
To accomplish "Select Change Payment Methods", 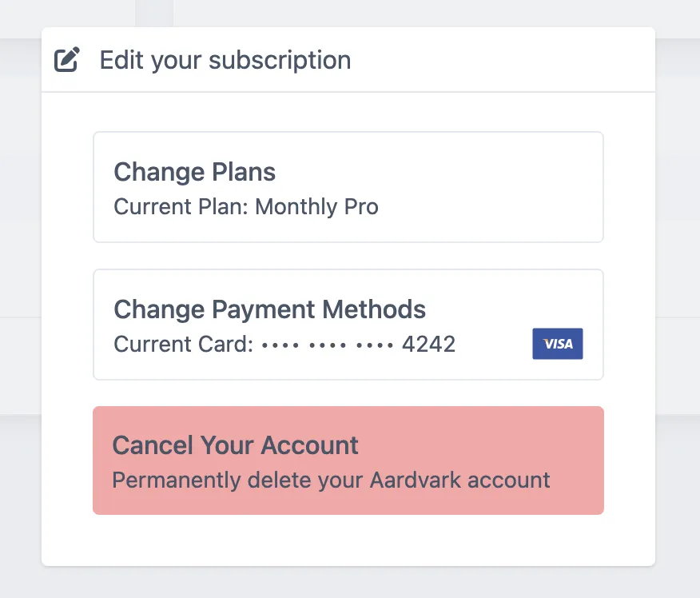I will [348, 324].
